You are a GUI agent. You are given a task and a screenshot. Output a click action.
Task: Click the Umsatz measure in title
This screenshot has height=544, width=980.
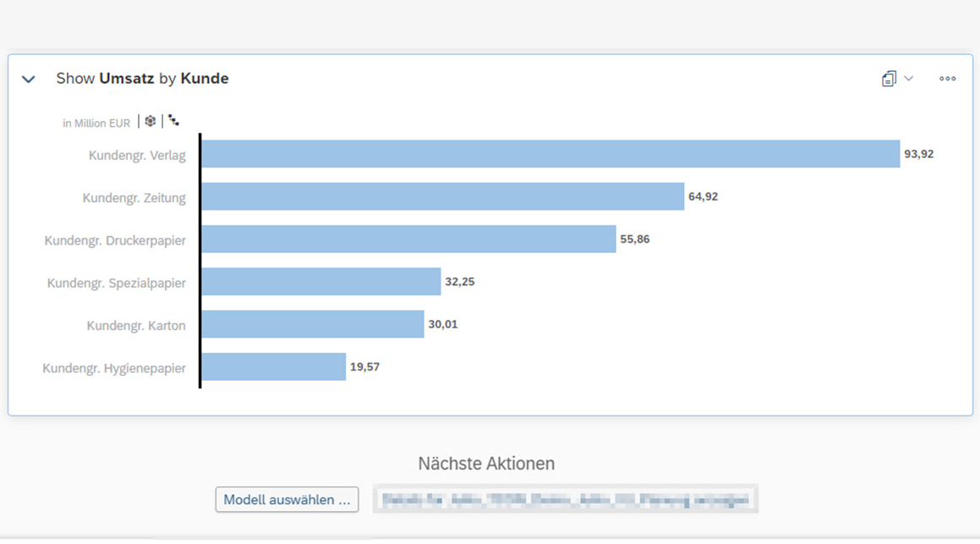127,79
